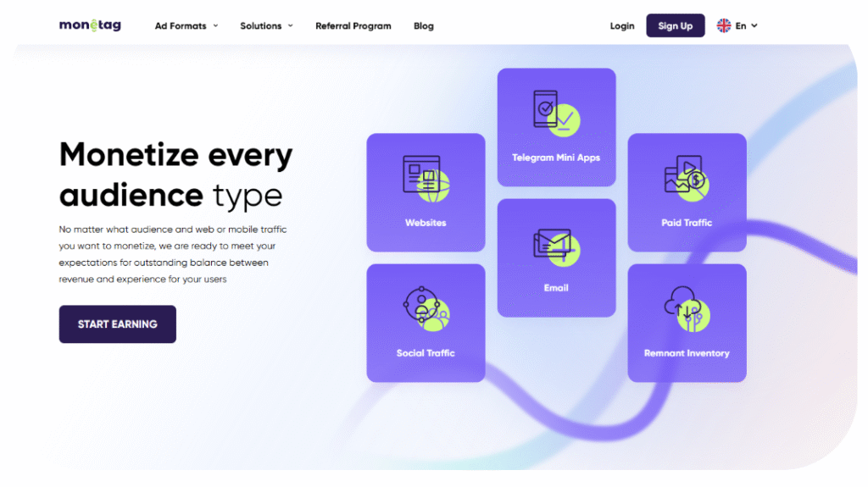Click the Social Traffic card label
The height and width of the screenshot is (487, 868).
pos(426,353)
